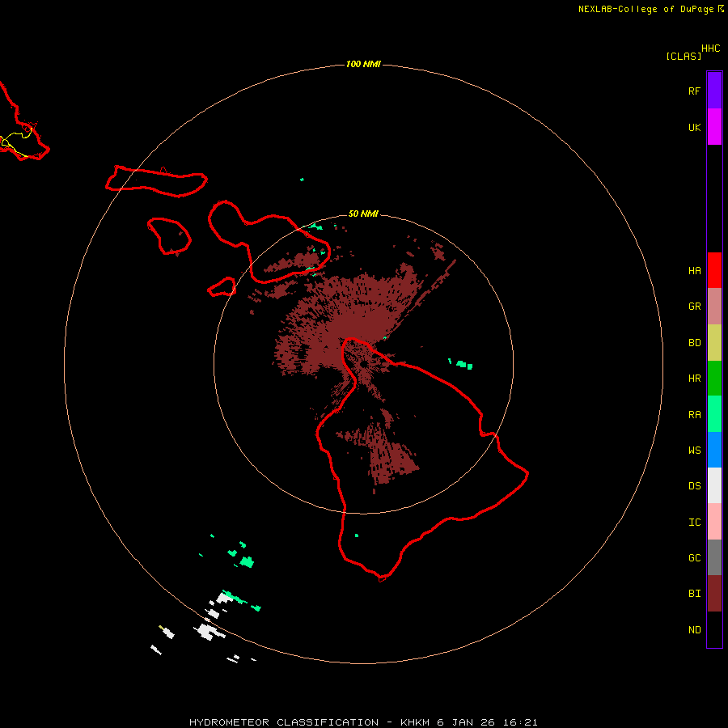Click the IC legend label
This screenshot has width=728, height=728.
click(694, 523)
